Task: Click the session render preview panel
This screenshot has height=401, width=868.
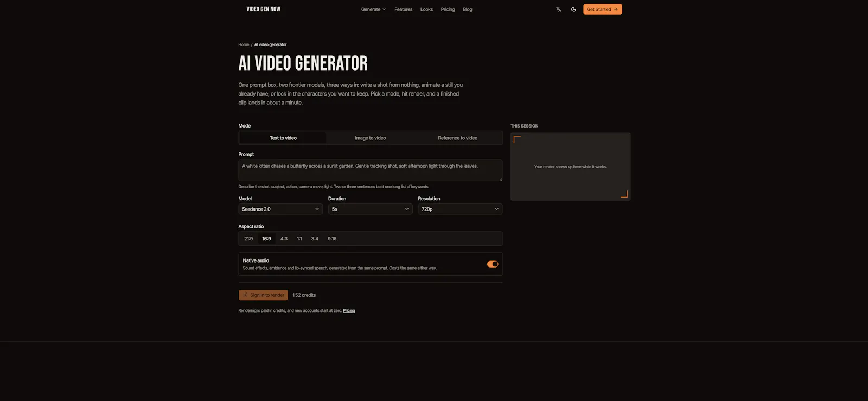Action: (x=570, y=167)
